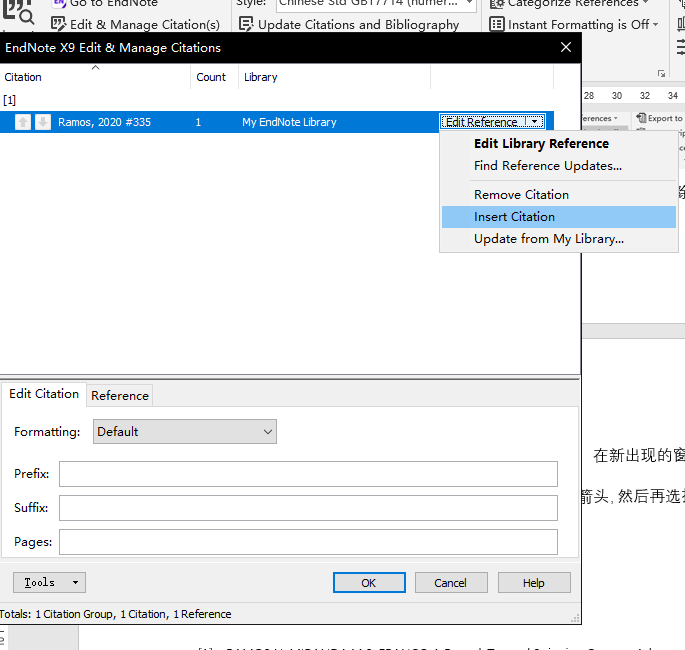The image size is (685, 650).
Task: Click into the Prefix field
Action: coord(308,474)
